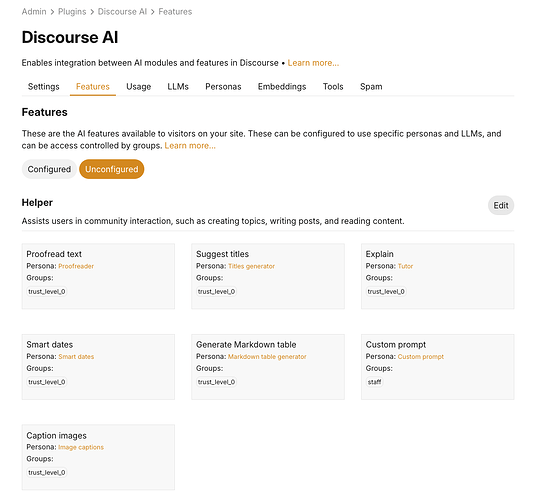Select the Features tab
549x499 pixels.
point(93,86)
